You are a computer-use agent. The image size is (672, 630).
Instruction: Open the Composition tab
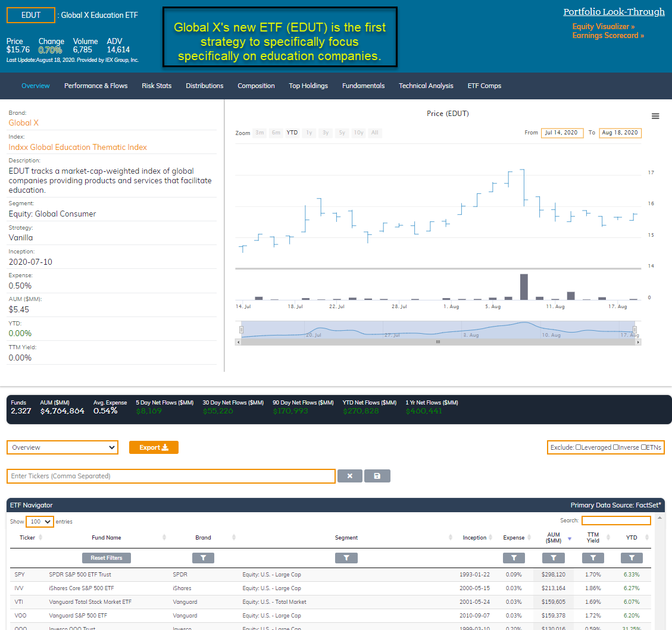coord(256,86)
